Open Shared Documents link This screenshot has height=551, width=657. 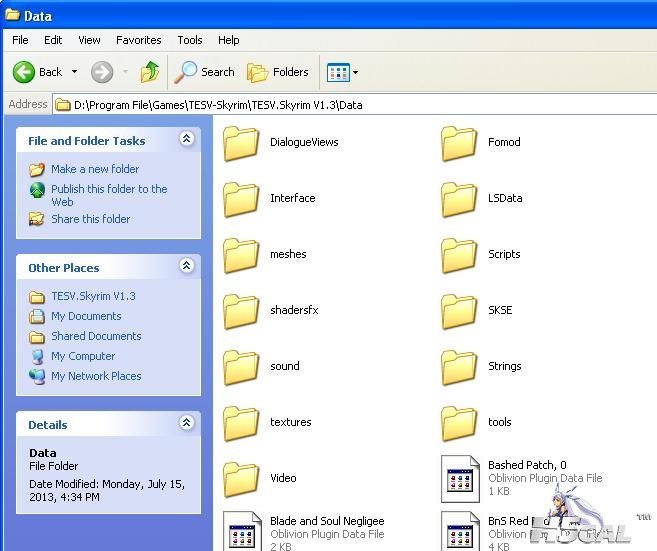[x=96, y=336]
